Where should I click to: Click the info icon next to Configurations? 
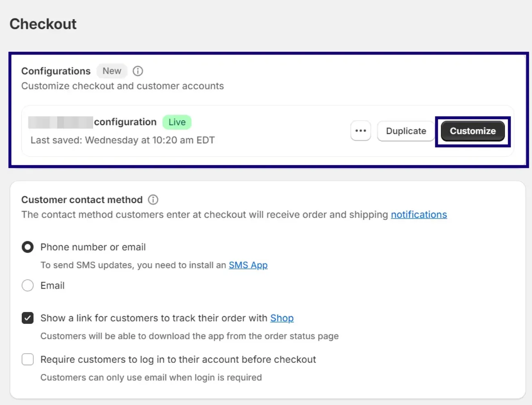tap(138, 71)
